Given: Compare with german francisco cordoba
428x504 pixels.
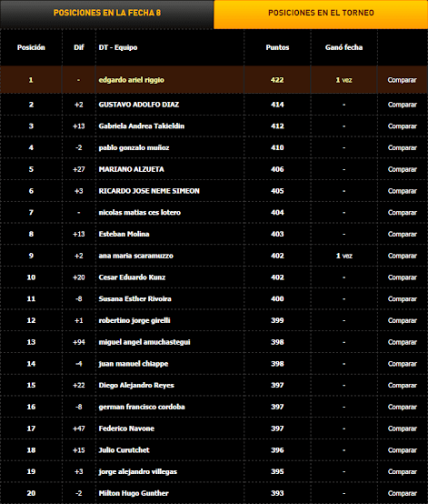Looking at the screenshot, I should click(402, 407).
